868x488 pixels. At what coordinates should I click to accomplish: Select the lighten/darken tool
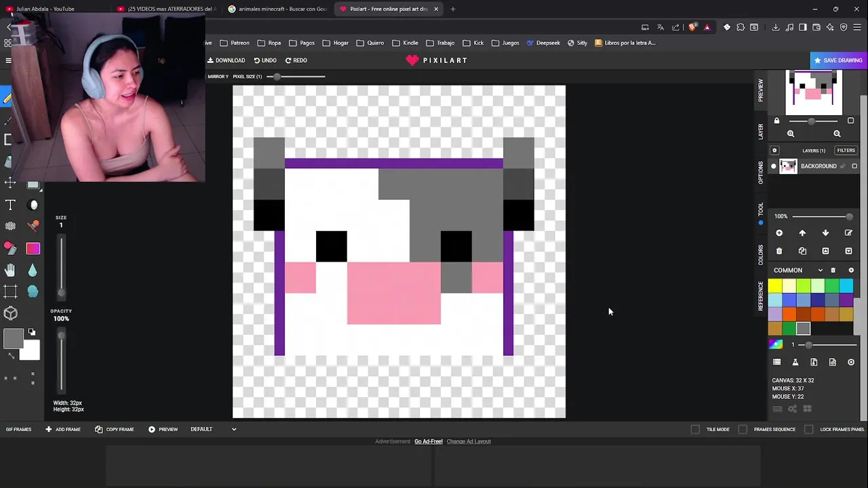(x=33, y=205)
